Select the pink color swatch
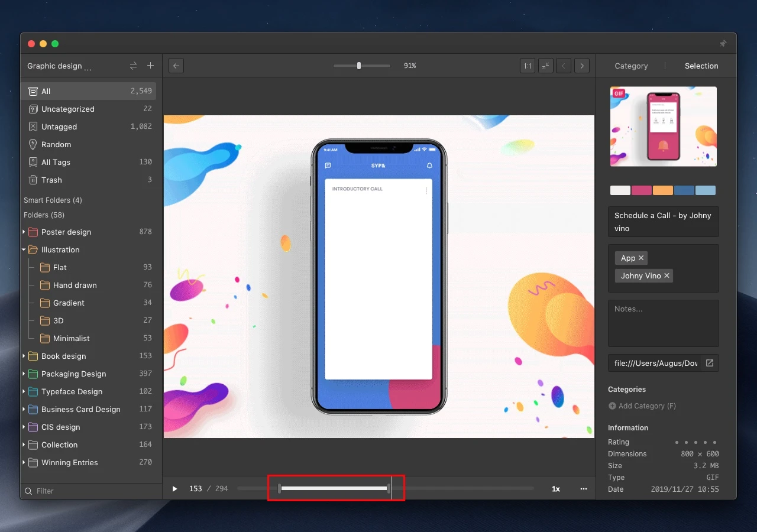 point(642,190)
